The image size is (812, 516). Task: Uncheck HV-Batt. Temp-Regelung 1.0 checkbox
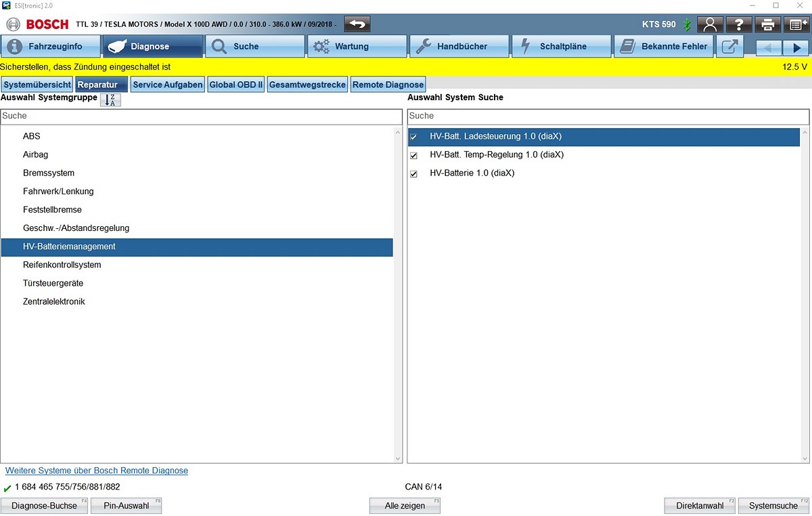[414, 155]
